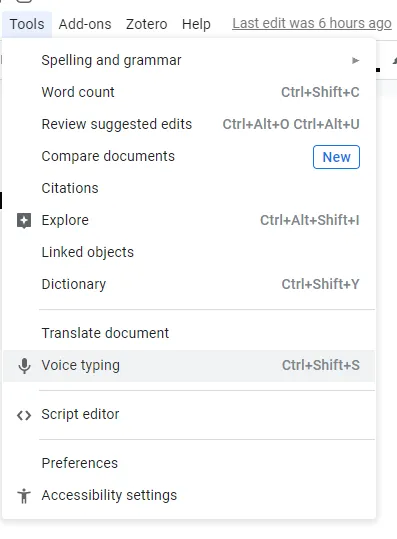The image size is (397, 539).
Task: Click the Accessibility settings person icon
Action: pyautogui.click(x=24, y=496)
